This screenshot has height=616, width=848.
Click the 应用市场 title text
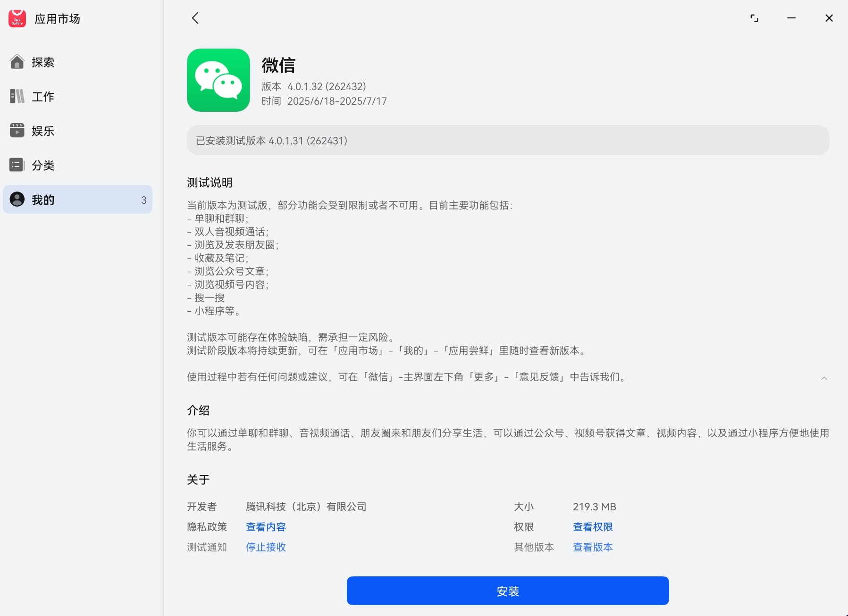pyautogui.click(x=57, y=19)
